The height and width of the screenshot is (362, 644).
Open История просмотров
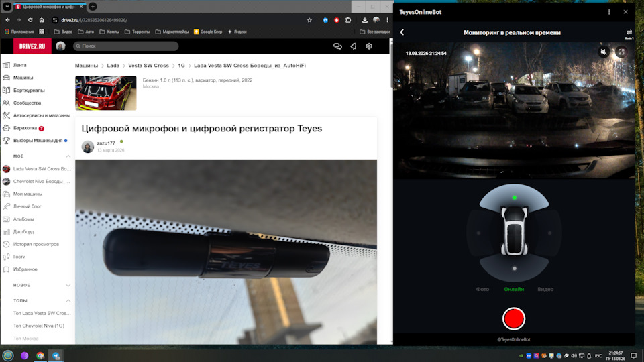[x=36, y=244]
